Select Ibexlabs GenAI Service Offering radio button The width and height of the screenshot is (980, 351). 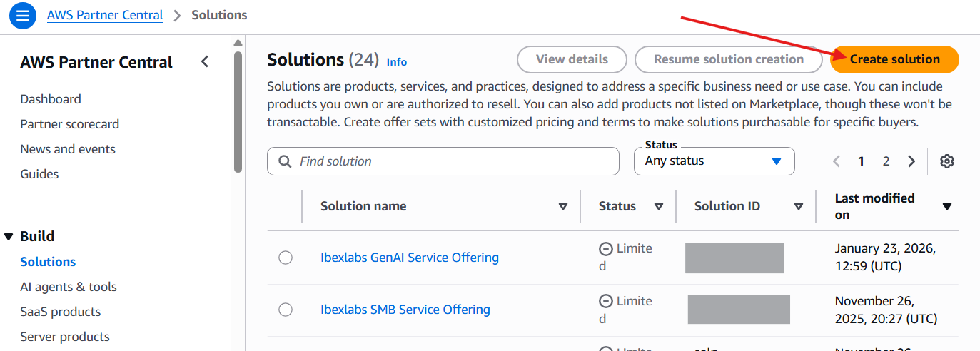pos(286,258)
